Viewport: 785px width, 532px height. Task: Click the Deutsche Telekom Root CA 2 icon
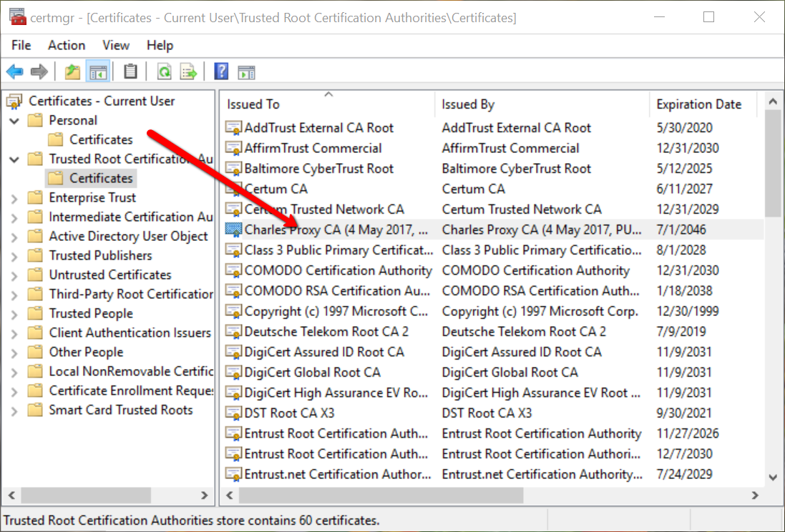233,331
